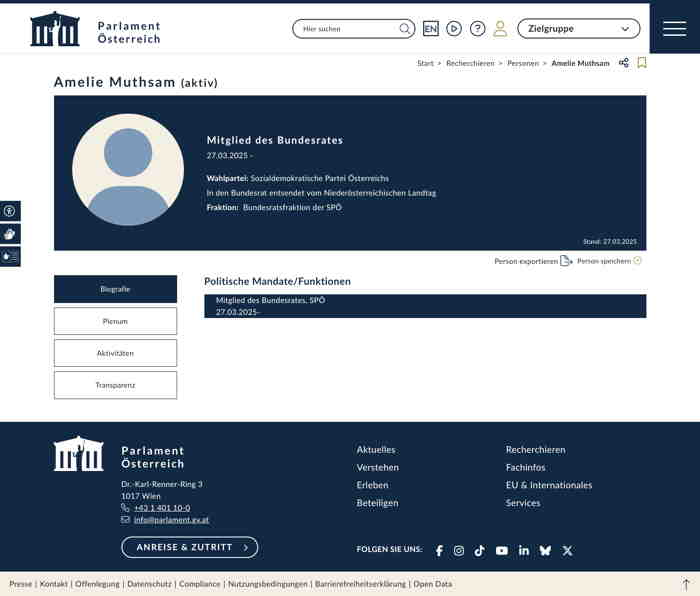Open the Recherchieren footer link
700x596 pixels.
(535, 450)
